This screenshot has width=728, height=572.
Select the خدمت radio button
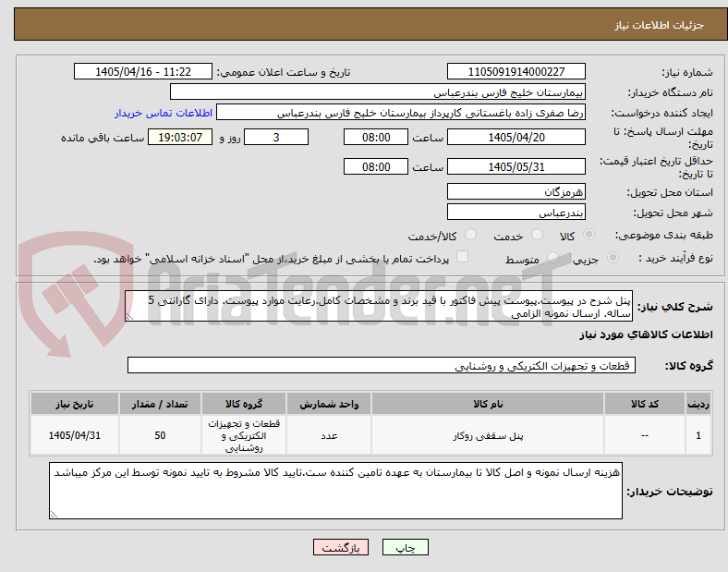point(537,235)
